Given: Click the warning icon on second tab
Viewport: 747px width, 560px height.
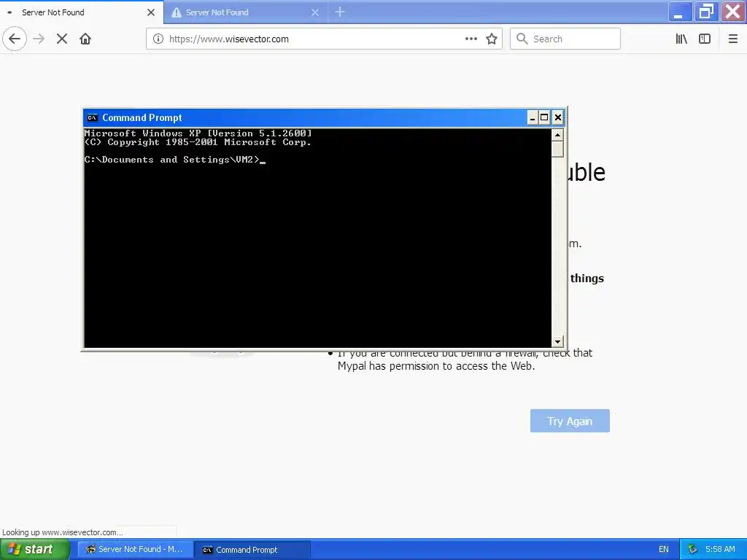Looking at the screenshot, I should (177, 12).
